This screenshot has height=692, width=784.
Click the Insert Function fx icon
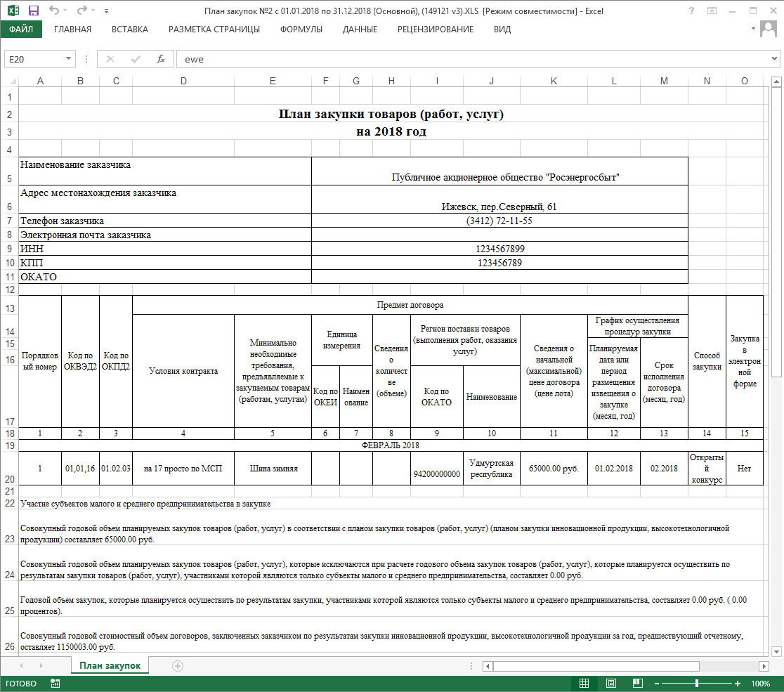[160, 59]
